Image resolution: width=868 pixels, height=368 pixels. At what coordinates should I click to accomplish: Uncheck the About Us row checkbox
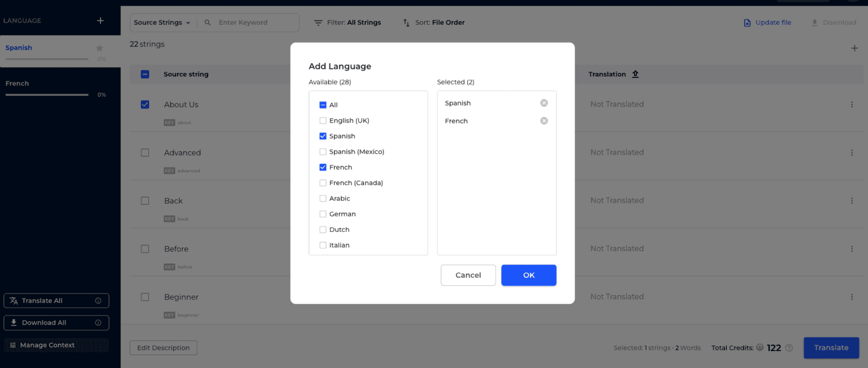(145, 104)
